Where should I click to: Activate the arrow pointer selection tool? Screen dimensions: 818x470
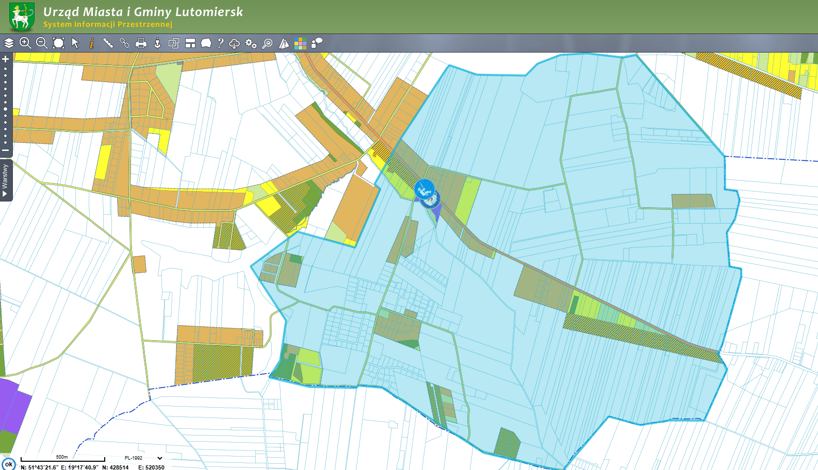(75, 44)
